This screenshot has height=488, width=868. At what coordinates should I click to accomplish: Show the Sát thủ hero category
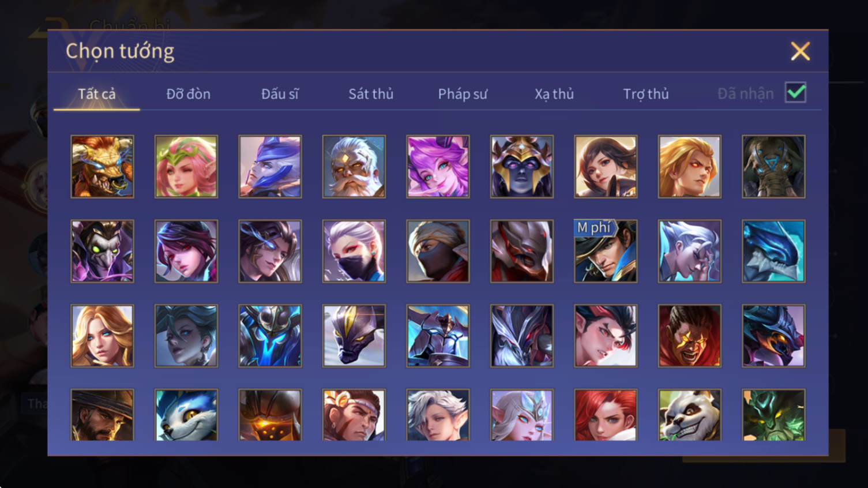(371, 94)
